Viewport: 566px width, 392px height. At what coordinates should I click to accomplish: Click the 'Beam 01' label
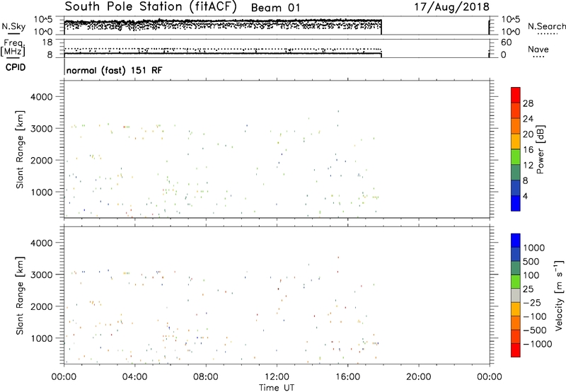click(275, 8)
